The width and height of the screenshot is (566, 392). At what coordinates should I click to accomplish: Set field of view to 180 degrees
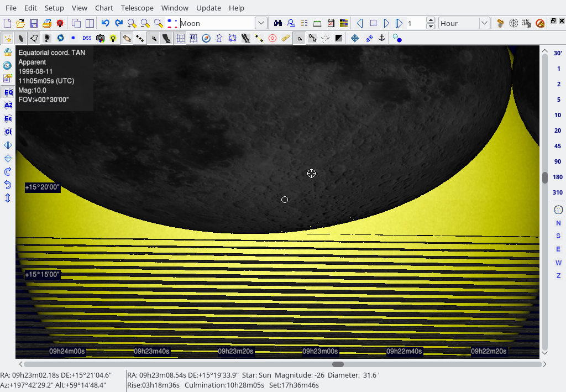pyautogui.click(x=558, y=177)
